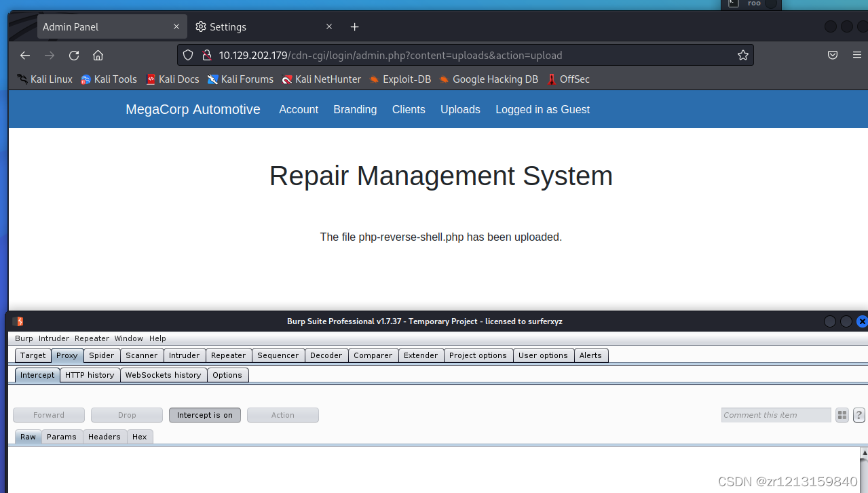Click the Action button
Image resolution: width=868 pixels, height=493 pixels.
[x=283, y=415]
